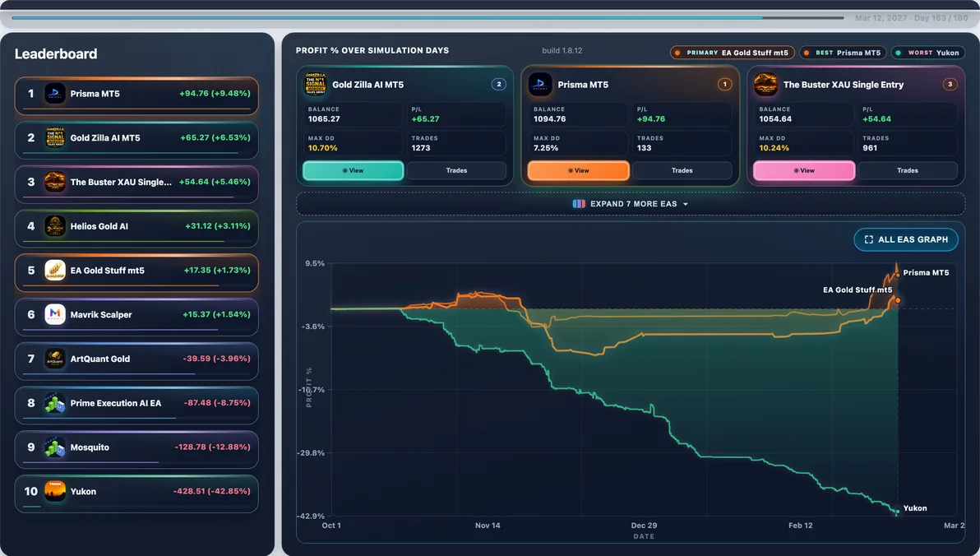Click rank badge 2 on Gold Zilla card
This screenshot has width=980, height=556.
click(x=499, y=85)
